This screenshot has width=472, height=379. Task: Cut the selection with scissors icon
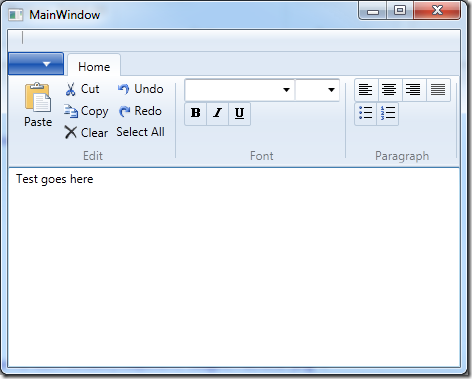click(82, 89)
